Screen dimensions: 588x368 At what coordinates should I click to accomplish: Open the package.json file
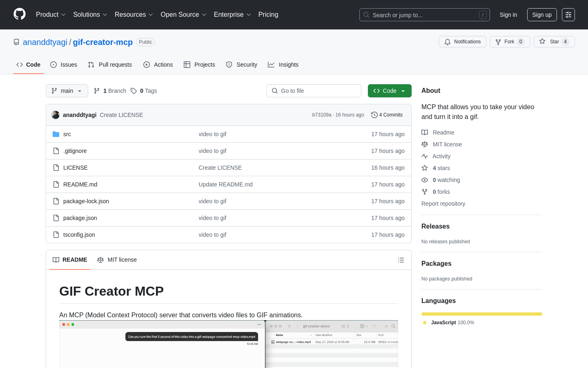tap(80, 218)
